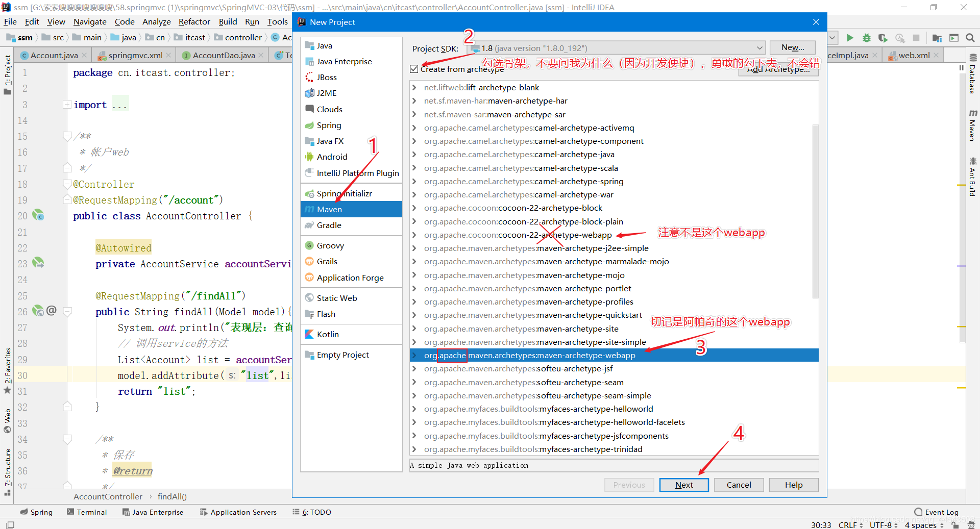This screenshot has width=980, height=529.
Task: Click gutter autowired icon at line 23
Action: (38, 263)
